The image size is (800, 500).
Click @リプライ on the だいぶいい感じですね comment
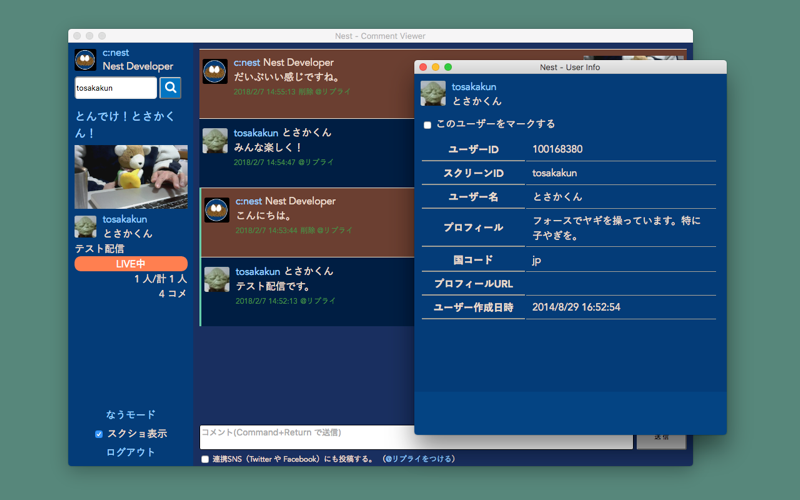click(x=333, y=92)
